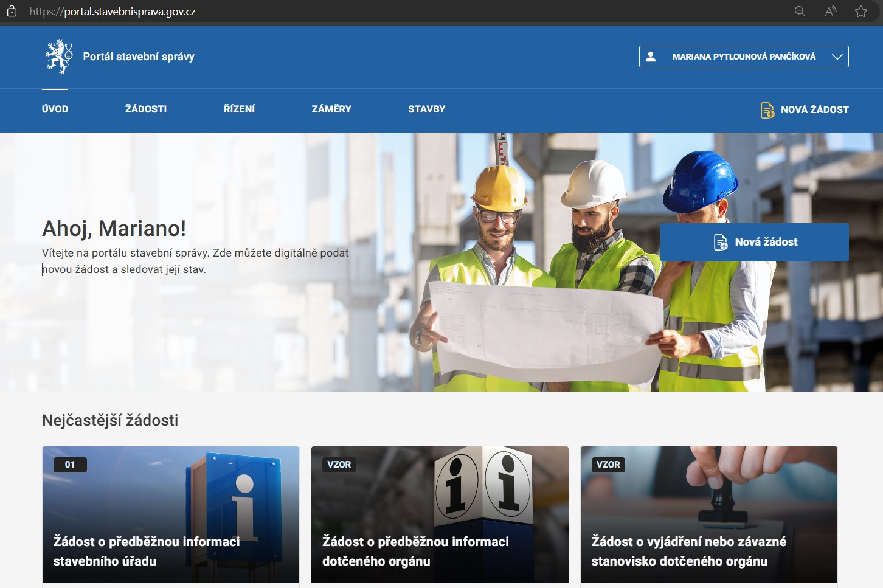View site security lock icon info
883x588 pixels.
(12, 12)
